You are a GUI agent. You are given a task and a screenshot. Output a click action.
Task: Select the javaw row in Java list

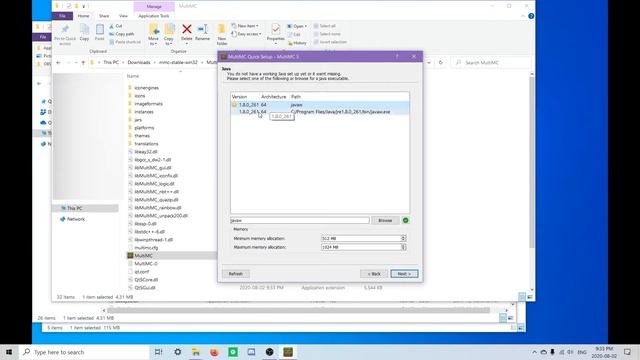(x=320, y=105)
